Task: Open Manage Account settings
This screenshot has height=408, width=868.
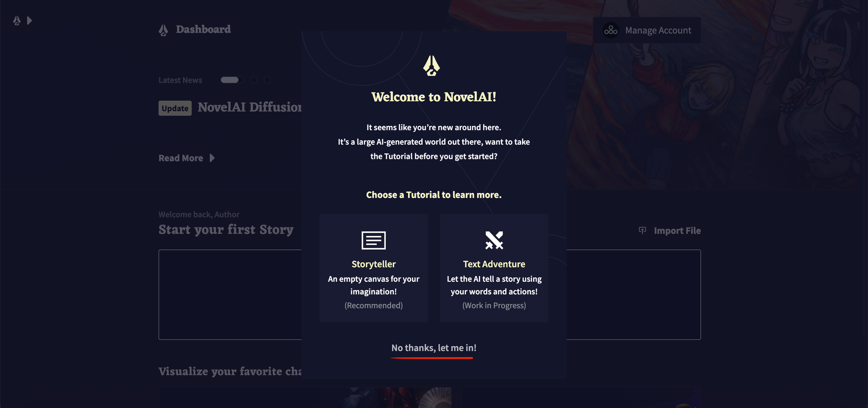Action: [x=646, y=30]
